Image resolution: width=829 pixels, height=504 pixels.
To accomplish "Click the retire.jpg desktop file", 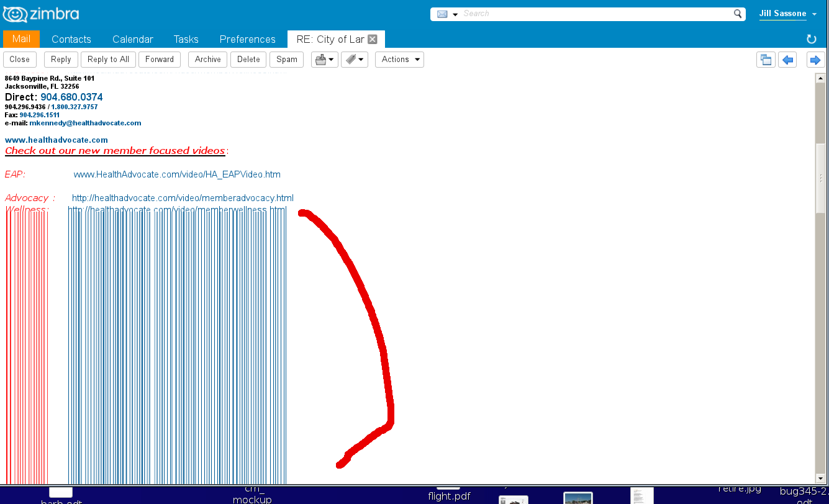I will pyautogui.click(x=740, y=489).
